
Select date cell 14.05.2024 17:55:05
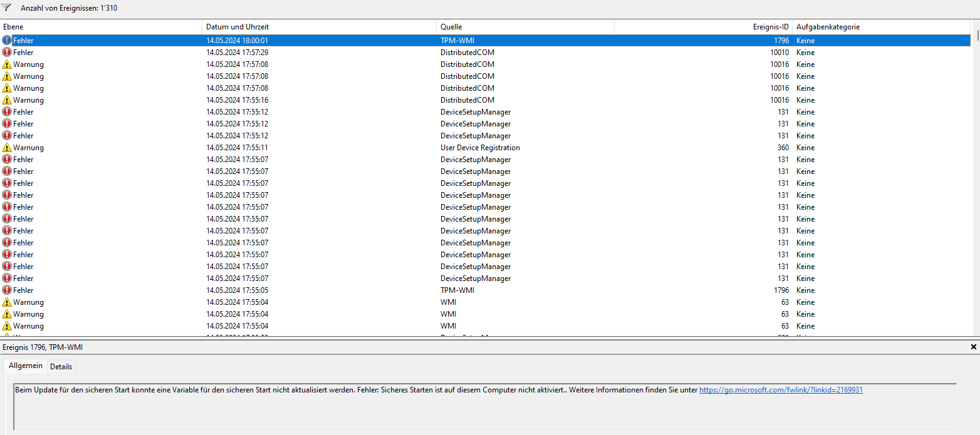click(237, 290)
